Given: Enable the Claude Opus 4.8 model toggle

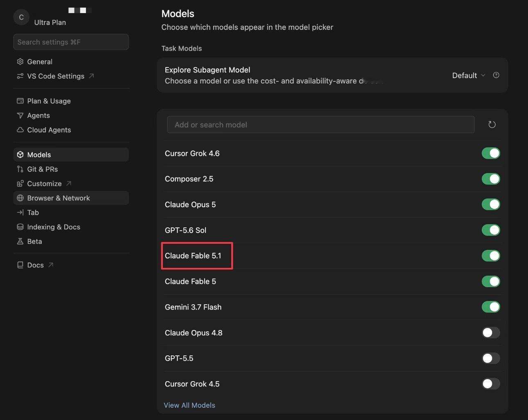Looking at the screenshot, I should point(491,332).
